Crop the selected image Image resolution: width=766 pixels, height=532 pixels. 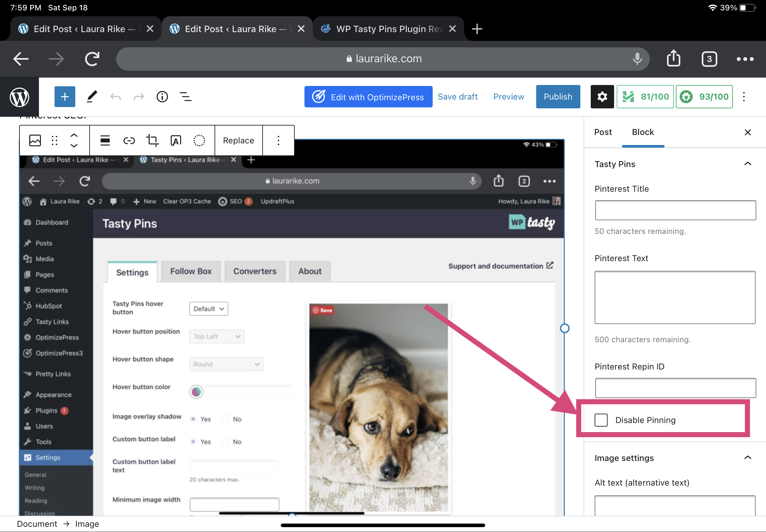click(153, 140)
